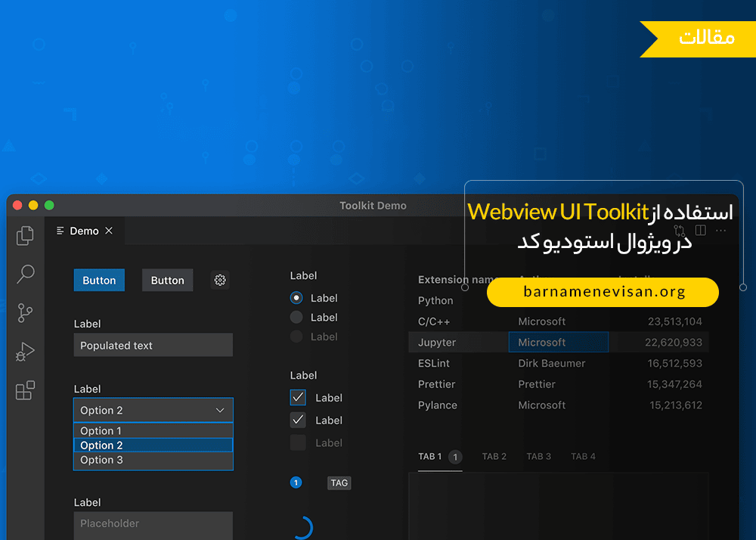Click the more actions ellipsis icon
Screen dimensions: 756x540
coord(720,231)
